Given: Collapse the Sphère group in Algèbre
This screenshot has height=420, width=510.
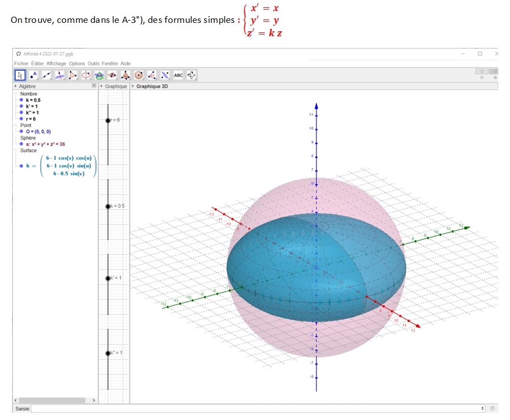Looking at the screenshot, I should [16, 138].
